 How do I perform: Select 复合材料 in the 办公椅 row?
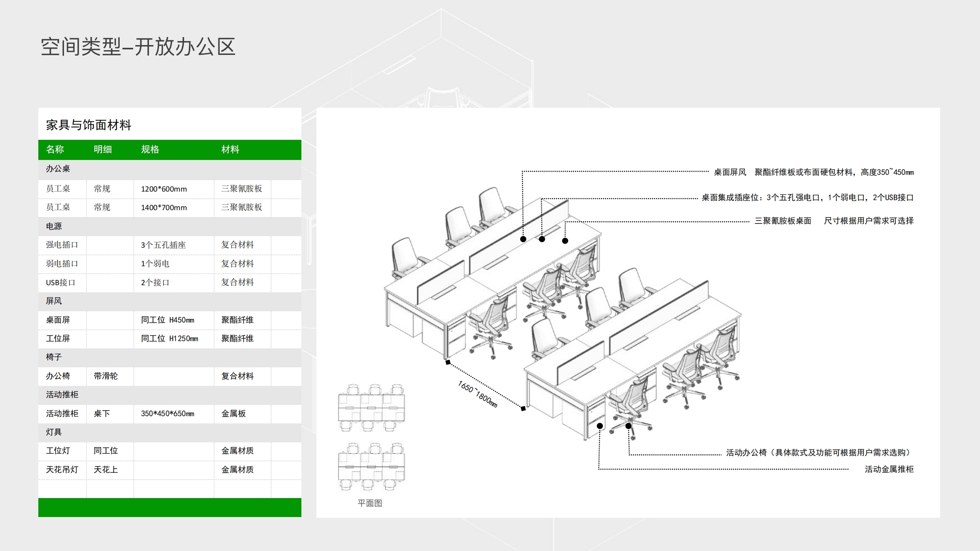coord(237,376)
